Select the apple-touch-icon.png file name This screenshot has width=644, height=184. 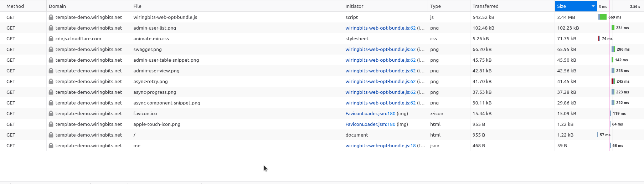click(x=157, y=124)
